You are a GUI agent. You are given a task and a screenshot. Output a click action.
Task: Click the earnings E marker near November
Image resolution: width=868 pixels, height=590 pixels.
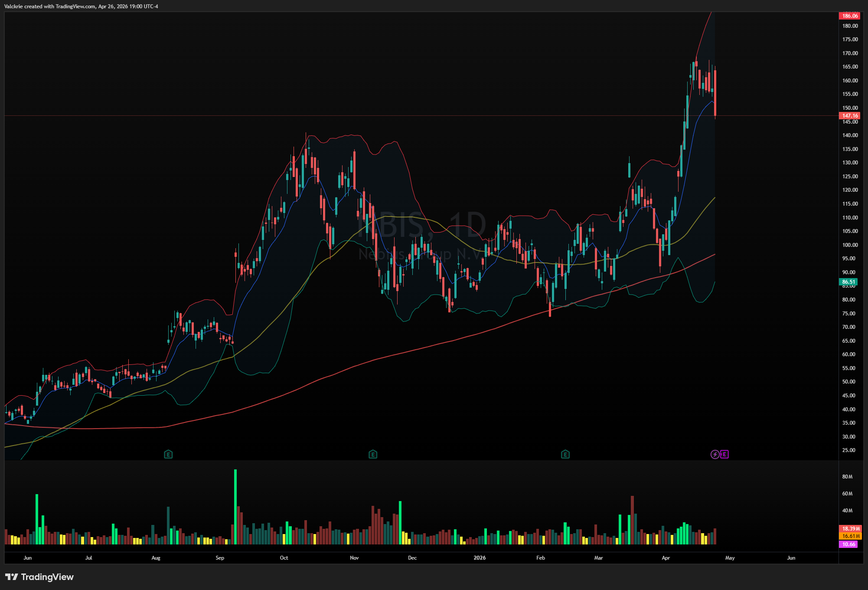click(x=373, y=454)
